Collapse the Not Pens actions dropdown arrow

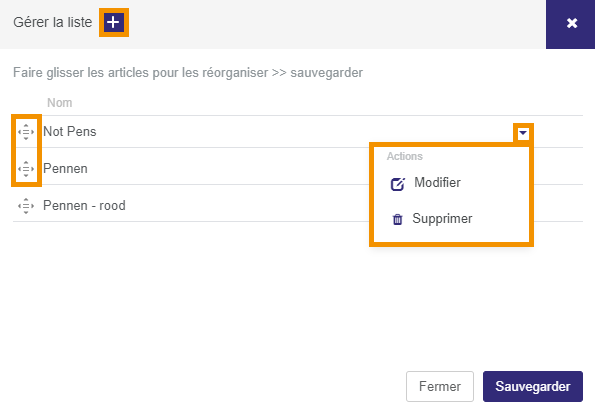523,133
